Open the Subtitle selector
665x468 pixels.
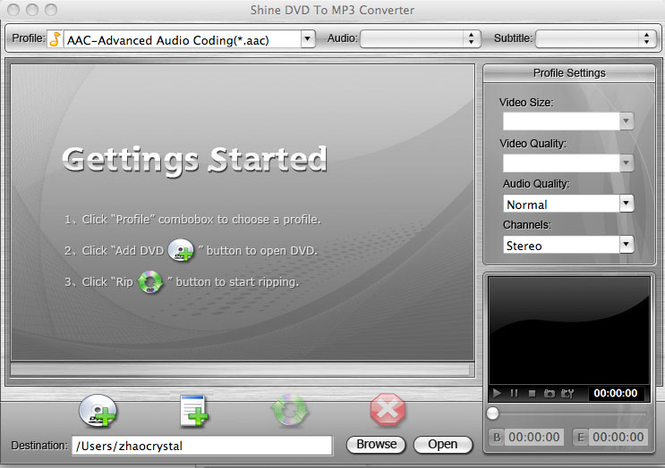pos(596,39)
